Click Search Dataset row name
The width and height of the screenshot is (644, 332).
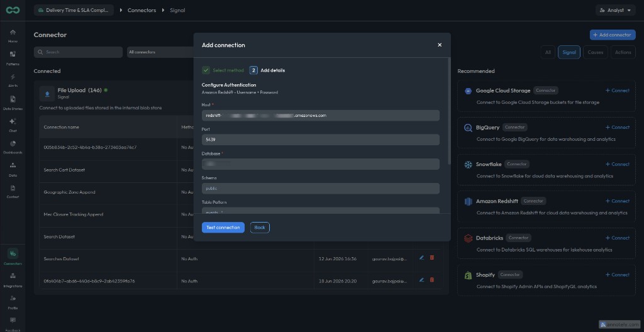point(59,236)
